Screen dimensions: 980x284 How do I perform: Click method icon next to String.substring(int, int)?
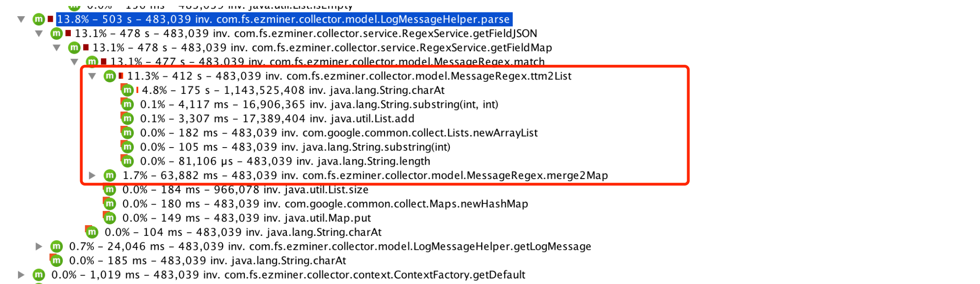(x=127, y=105)
